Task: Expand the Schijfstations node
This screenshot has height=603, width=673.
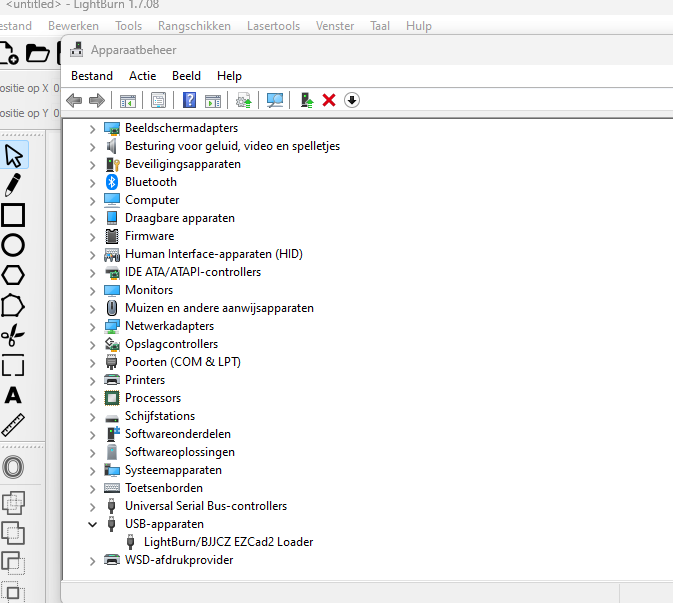Action: pyautogui.click(x=92, y=416)
